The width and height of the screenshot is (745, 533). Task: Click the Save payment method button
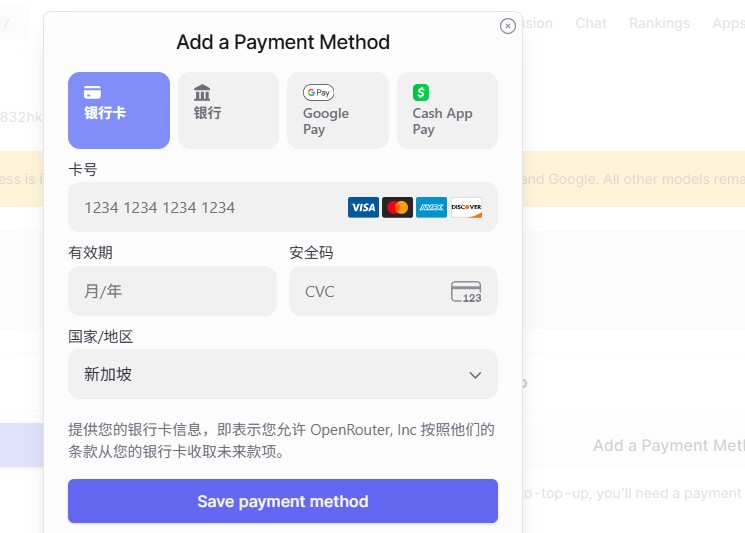pos(283,501)
